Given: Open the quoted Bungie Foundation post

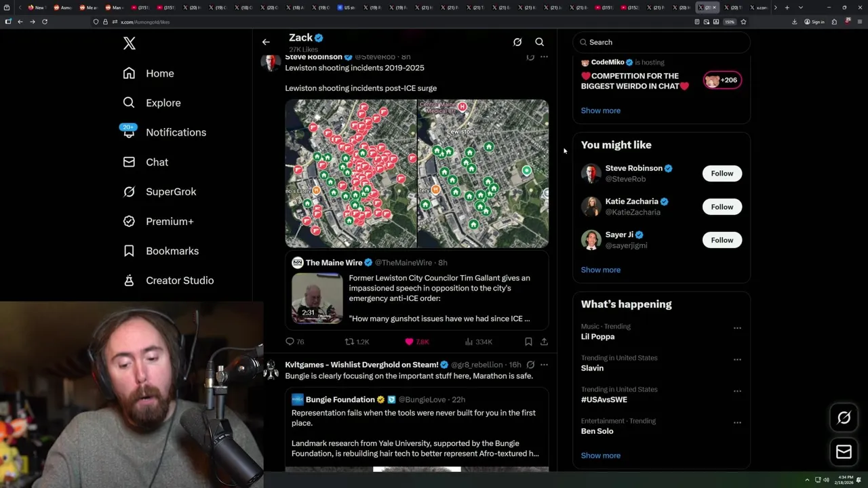Looking at the screenshot, I should pos(416,428).
